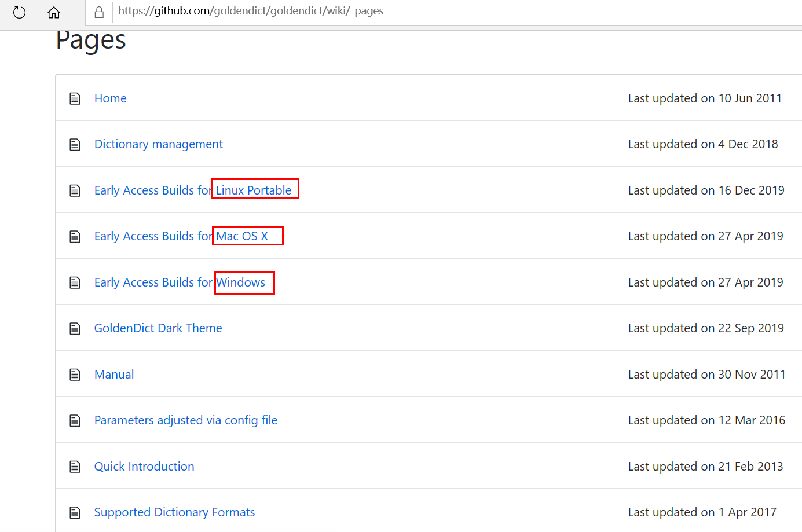802x532 pixels.
Task: Click the page icon beside Manual
Action: [75, 375]
